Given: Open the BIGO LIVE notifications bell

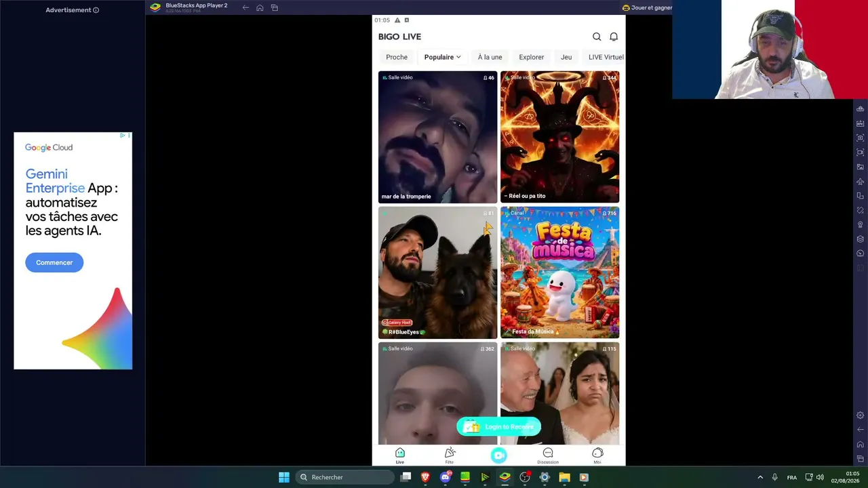Looking at the screenshot, I should pyautogui.click(x=614, y=37).
